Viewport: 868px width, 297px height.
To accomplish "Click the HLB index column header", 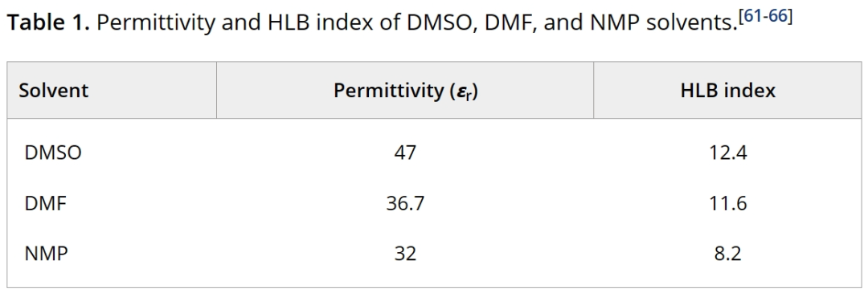I will [727, 90].
